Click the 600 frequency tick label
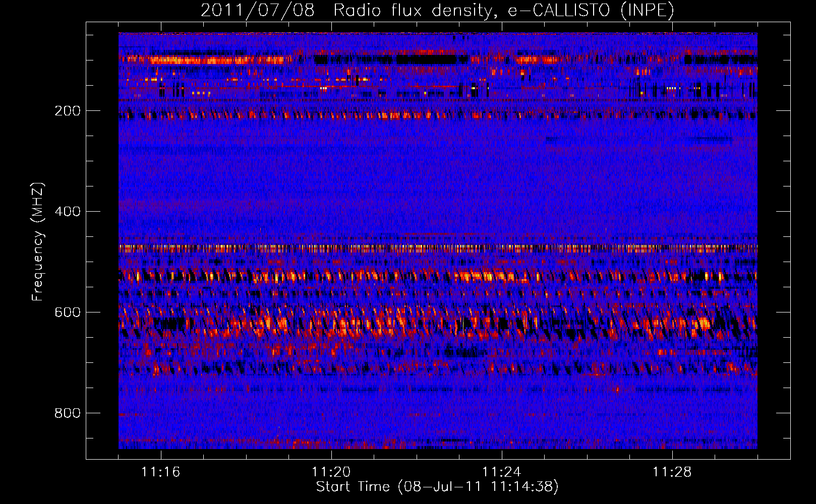Image resolution: width=816 pixels, height=504 pixels. pos(68,312)
